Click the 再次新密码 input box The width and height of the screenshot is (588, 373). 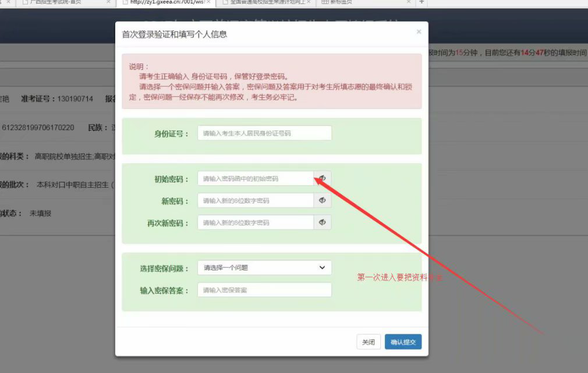[x=255, y=222]
